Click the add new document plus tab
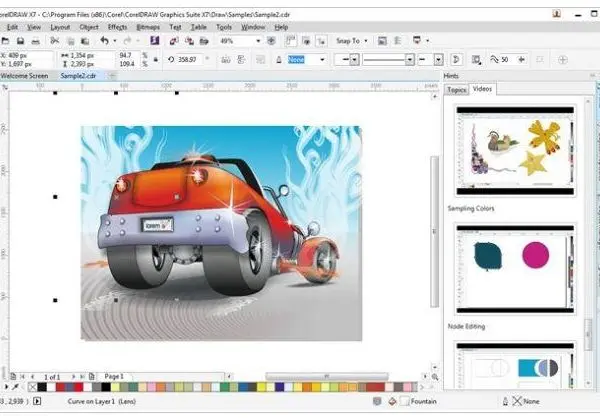Viewport: 600px width, 420px height. [x=111, y=76]
